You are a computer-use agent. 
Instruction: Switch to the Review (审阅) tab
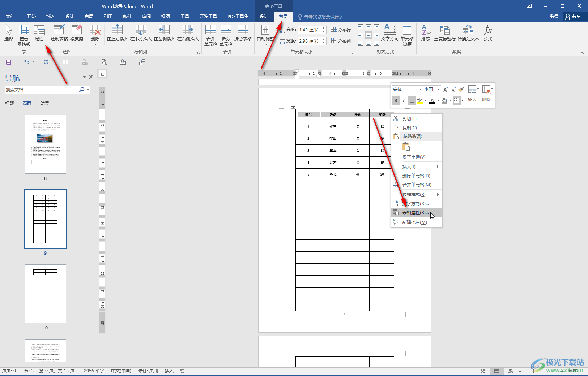click(146, 17)
